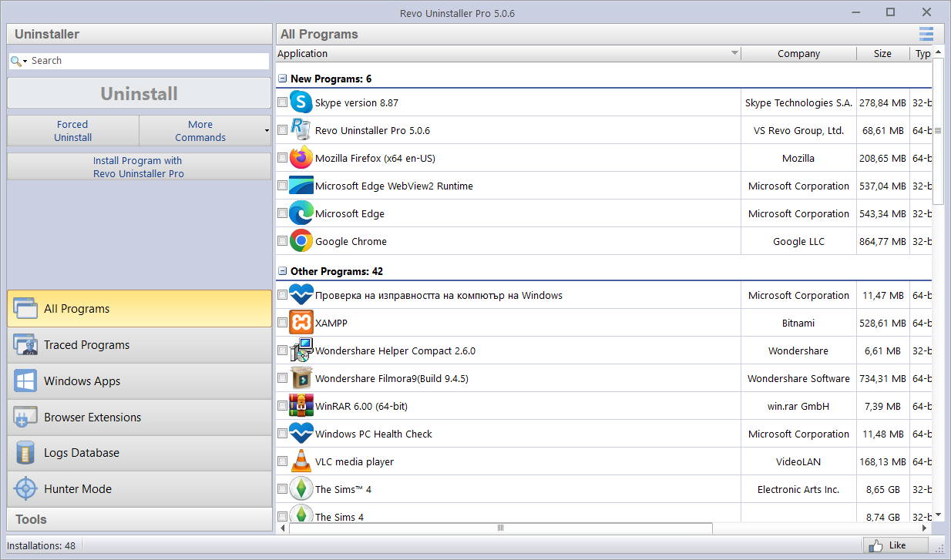Click the WinRAR icon
The image size is (951, 560).
coord(301,406)
